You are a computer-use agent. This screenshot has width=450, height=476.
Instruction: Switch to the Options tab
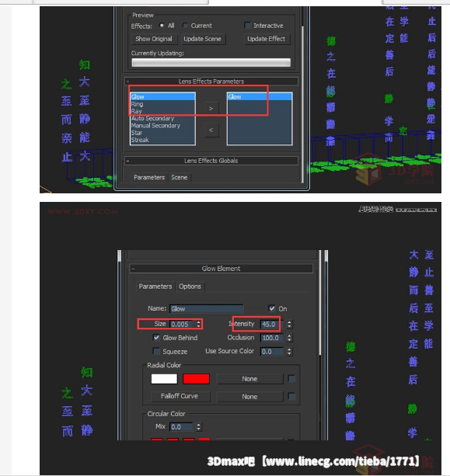[x=190, y=287]
